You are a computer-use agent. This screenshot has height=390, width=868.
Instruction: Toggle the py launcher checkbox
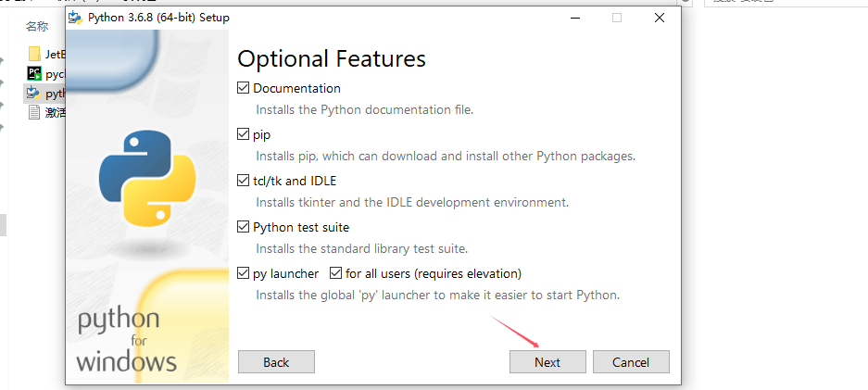244,274
